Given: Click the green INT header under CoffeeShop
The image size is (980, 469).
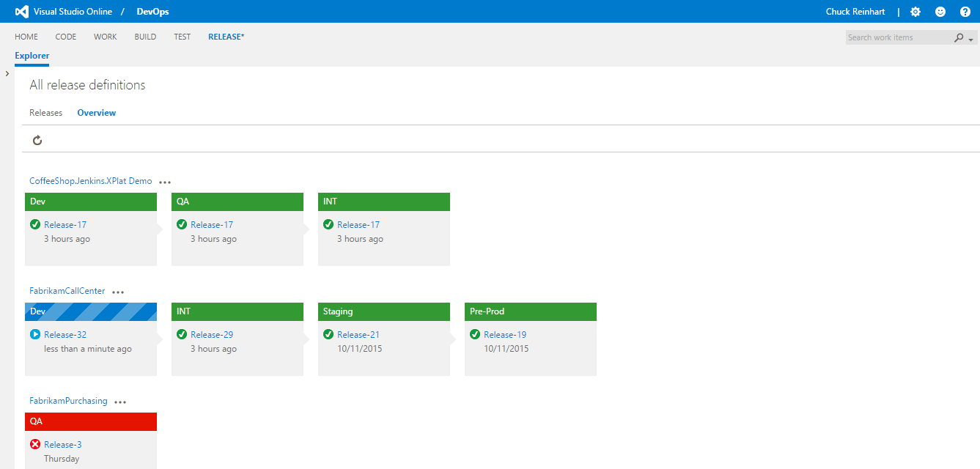Looking at the screenshot, I should coord(384,202).
